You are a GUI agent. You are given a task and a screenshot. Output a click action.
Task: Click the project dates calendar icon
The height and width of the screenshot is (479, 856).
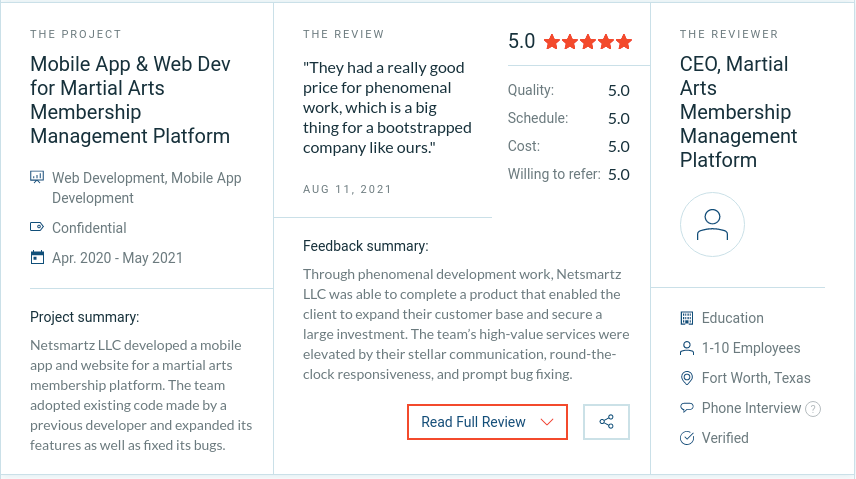pos(37,258)
